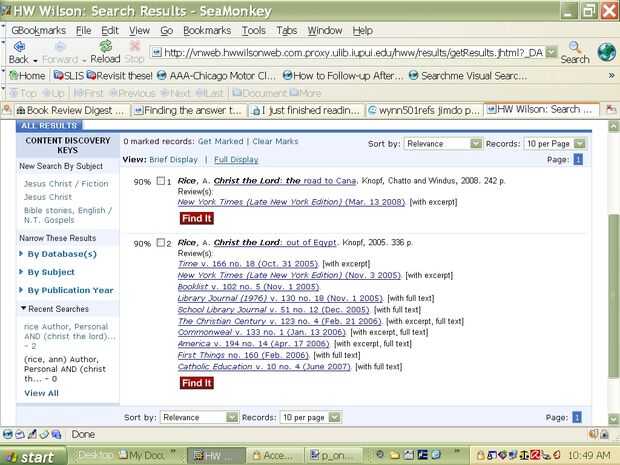Switch to HW Wilson taskbar window
The image size is (620, 465).
[x=215, y=456]
